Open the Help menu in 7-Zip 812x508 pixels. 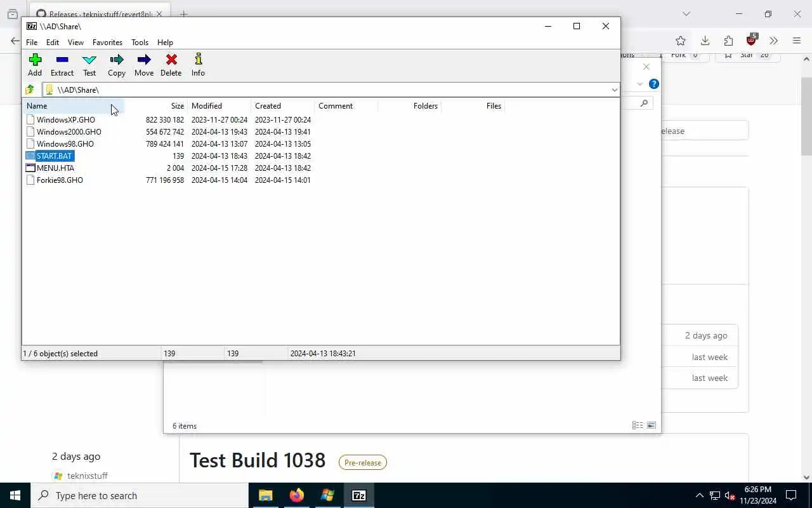pyautogui.click(x=165, y=43)
